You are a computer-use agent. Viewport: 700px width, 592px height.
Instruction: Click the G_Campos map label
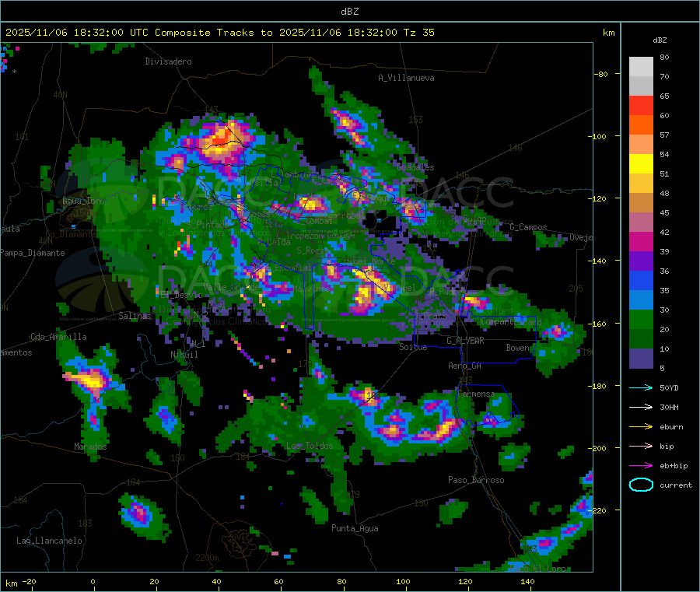pyautogui.click(x=528, y=227)
